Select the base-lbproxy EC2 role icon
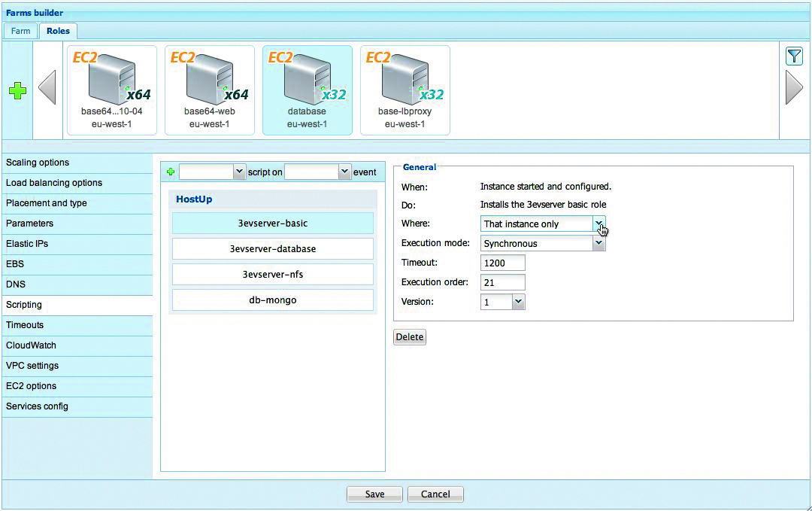Viewport: 812px width, 511px height. tap(404, 80)
